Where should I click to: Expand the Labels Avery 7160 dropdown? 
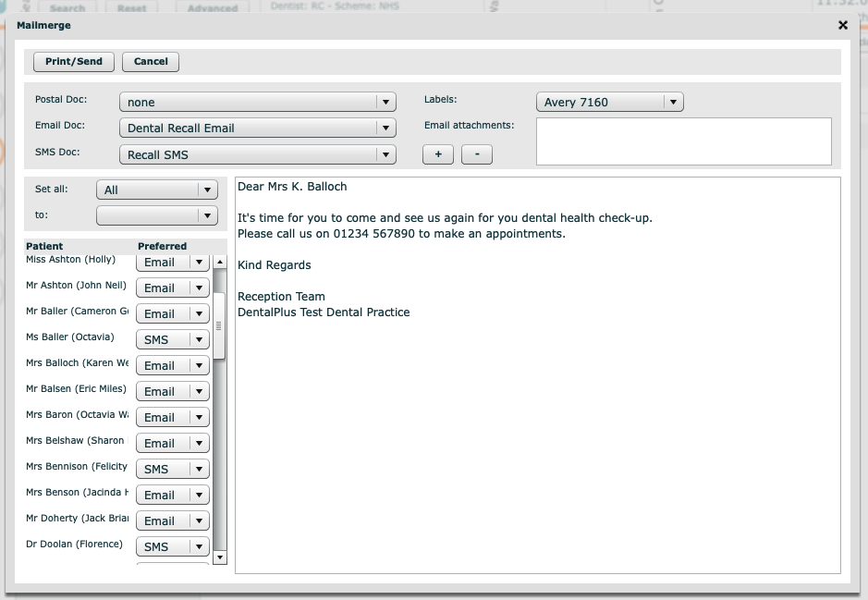[x=609, y=102]
